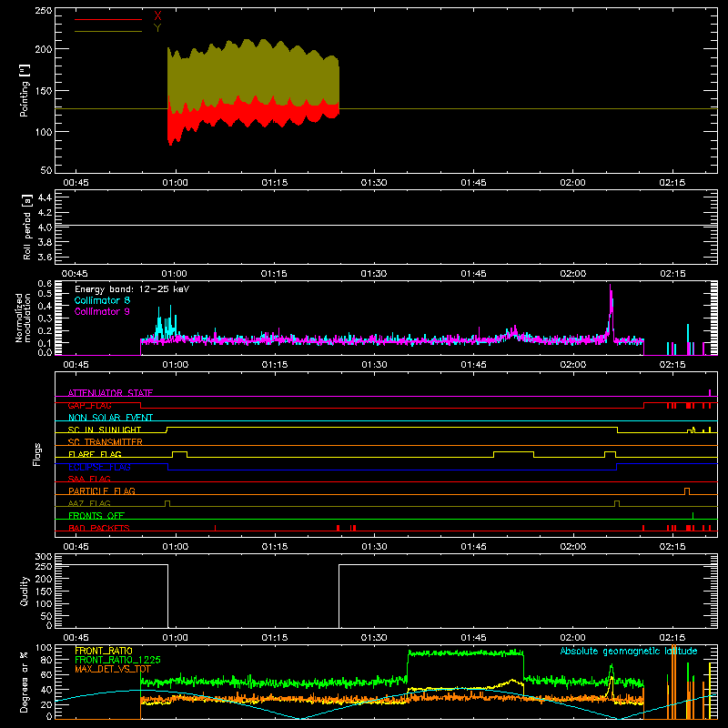Click the green FRONT_RATIO_1225 plateau near 01:45
Screen dimensions: 728x728
[x=465, y=653]
